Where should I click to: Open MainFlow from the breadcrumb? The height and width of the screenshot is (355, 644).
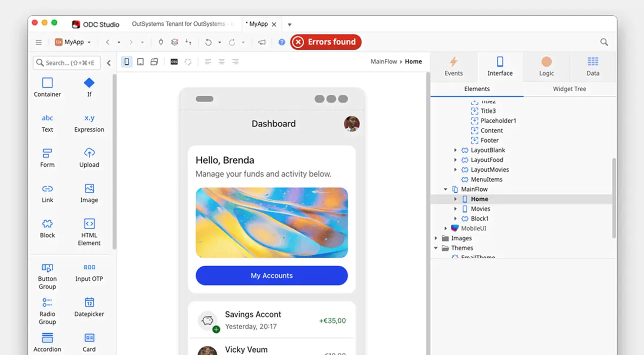(x=384, y=61)
